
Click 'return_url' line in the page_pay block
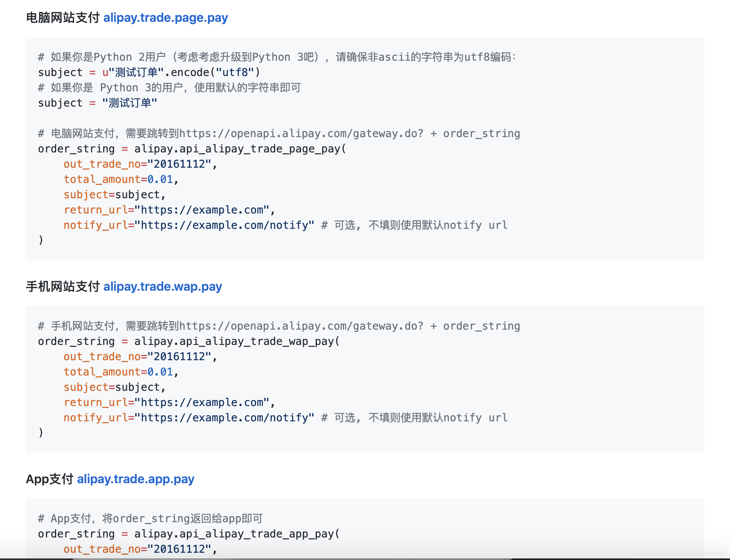(169, 210)
